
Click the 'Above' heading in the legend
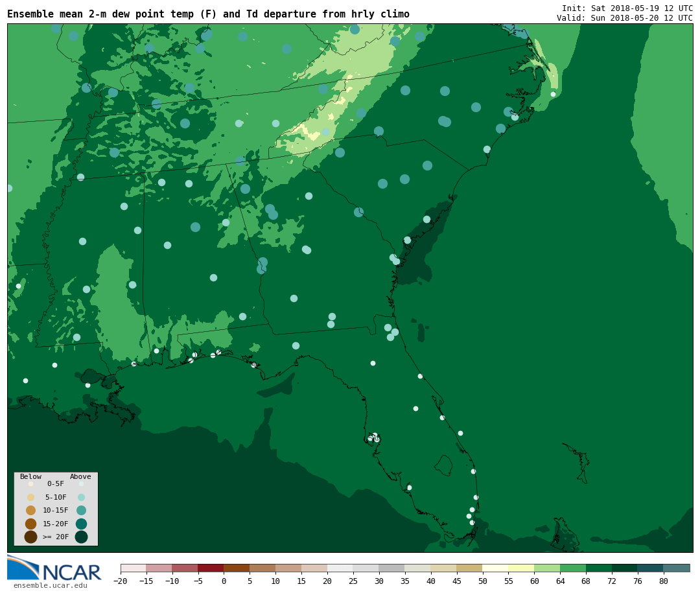(80, 476)
